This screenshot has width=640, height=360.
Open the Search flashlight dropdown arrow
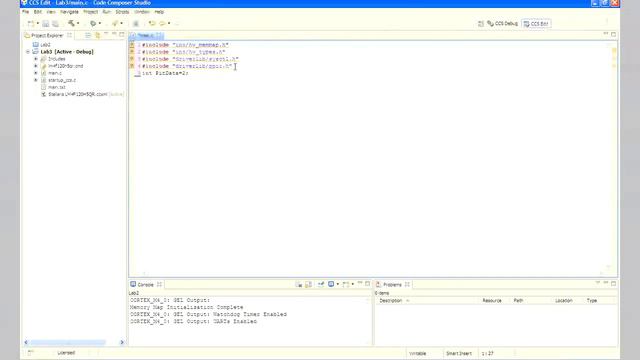point(122,24)
